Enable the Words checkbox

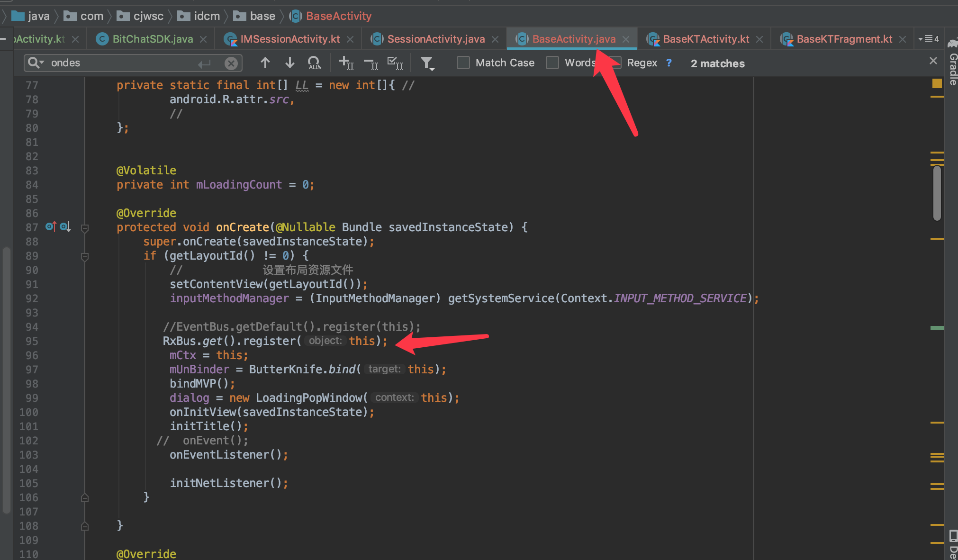pyautogui.click(x=552, y=62)
